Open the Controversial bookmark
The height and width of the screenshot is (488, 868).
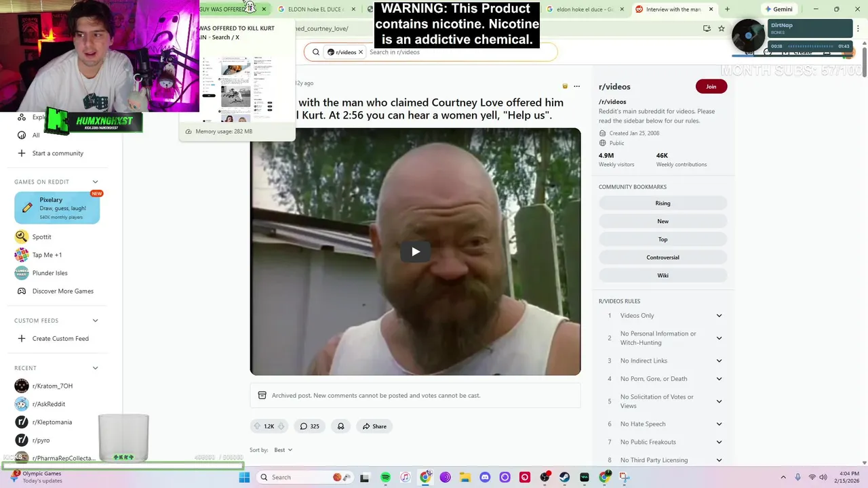[663, 258]
